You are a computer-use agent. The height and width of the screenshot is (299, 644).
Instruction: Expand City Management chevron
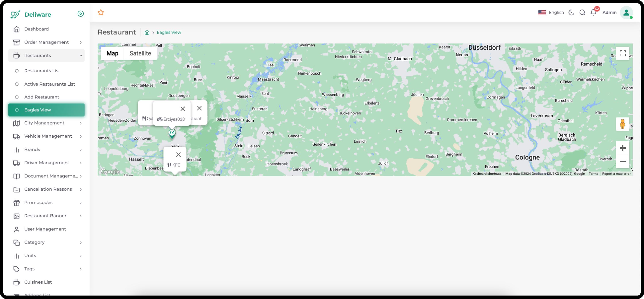81,123
